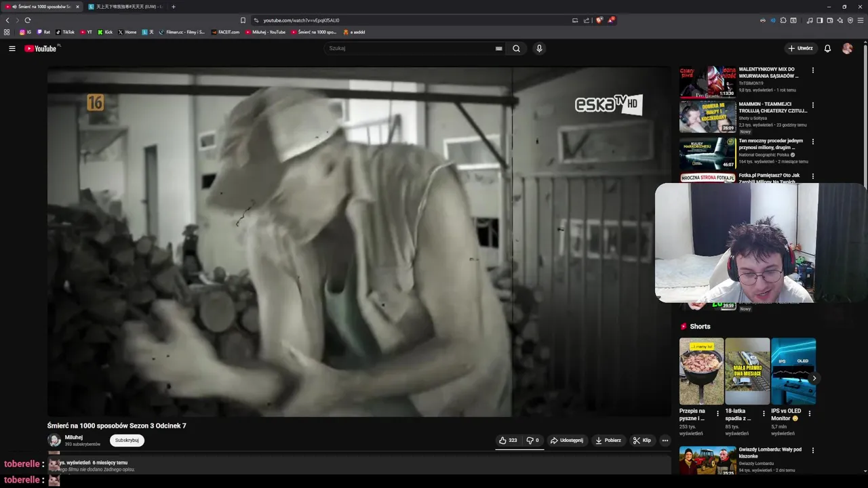The width and height of the screenshot is (868, 488).
Task: Open options for 18-latka spadła short
Action: pos(764,413)
